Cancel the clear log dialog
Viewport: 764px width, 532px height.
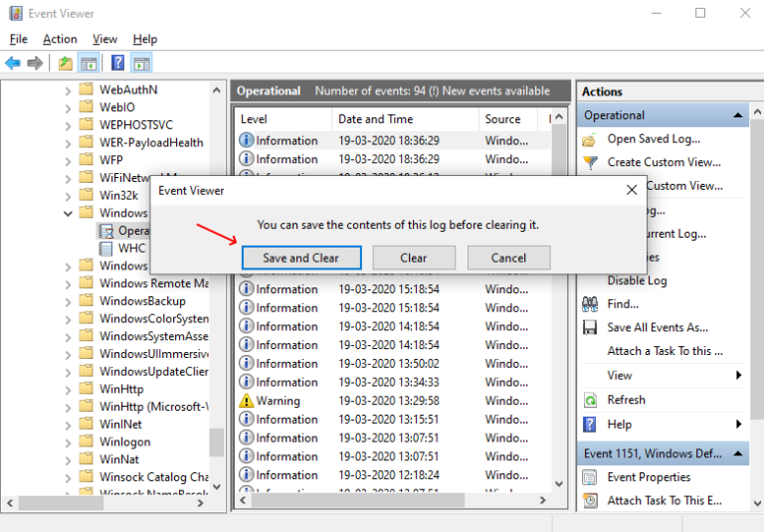(508, 258)
